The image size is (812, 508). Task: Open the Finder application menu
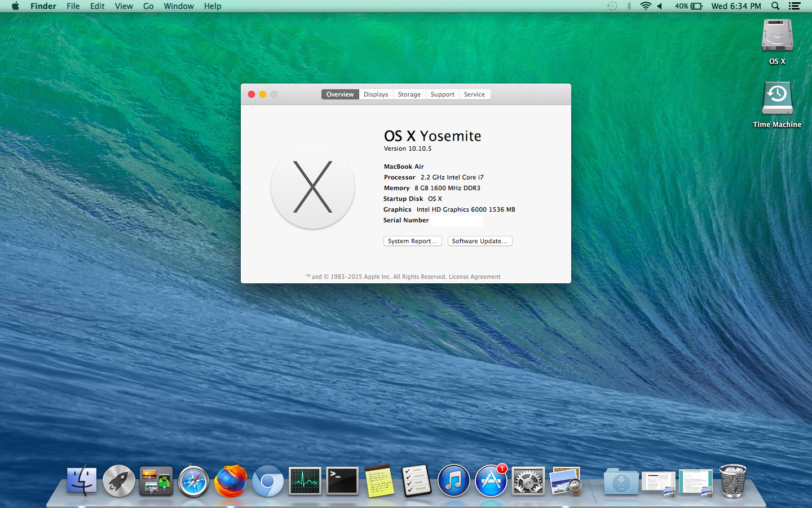43,6
